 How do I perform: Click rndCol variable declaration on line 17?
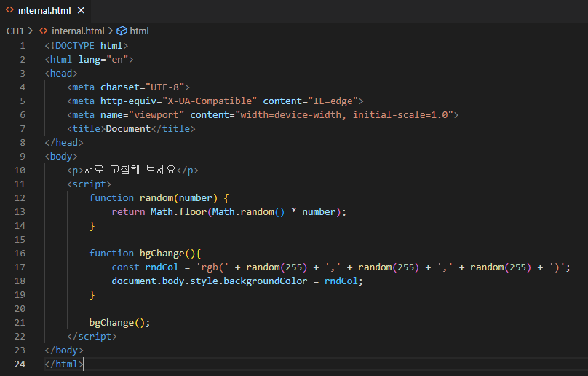pos(162,267)
